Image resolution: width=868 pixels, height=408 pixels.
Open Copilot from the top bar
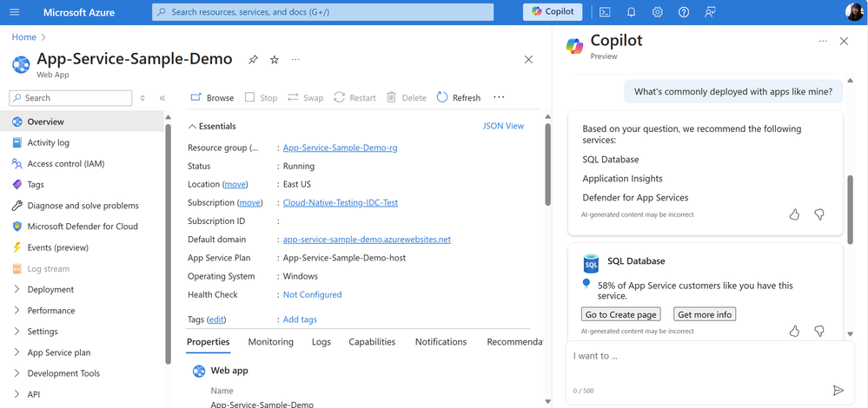553,11
